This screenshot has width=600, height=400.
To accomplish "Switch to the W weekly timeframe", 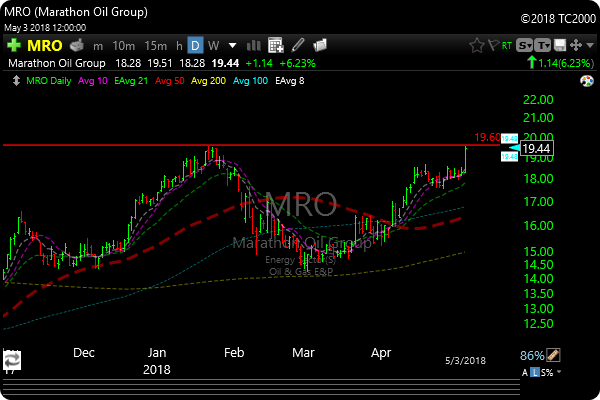I will tap(214, 45).
